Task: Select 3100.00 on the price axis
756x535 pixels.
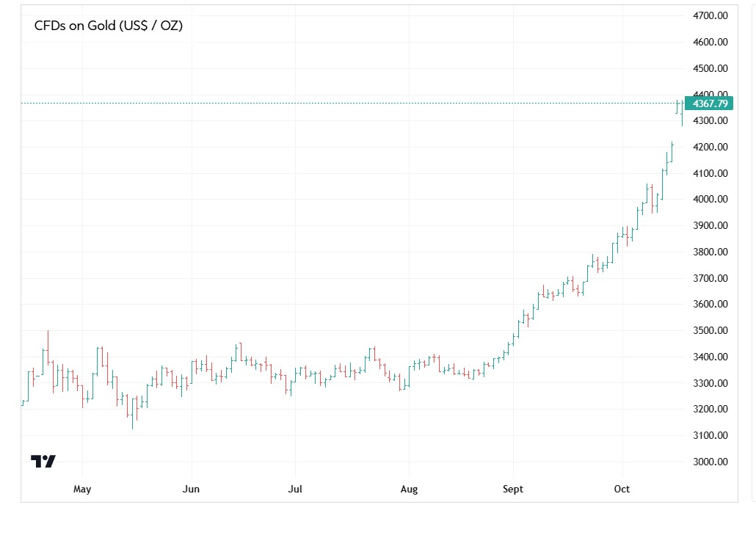Action: (710, 435)
